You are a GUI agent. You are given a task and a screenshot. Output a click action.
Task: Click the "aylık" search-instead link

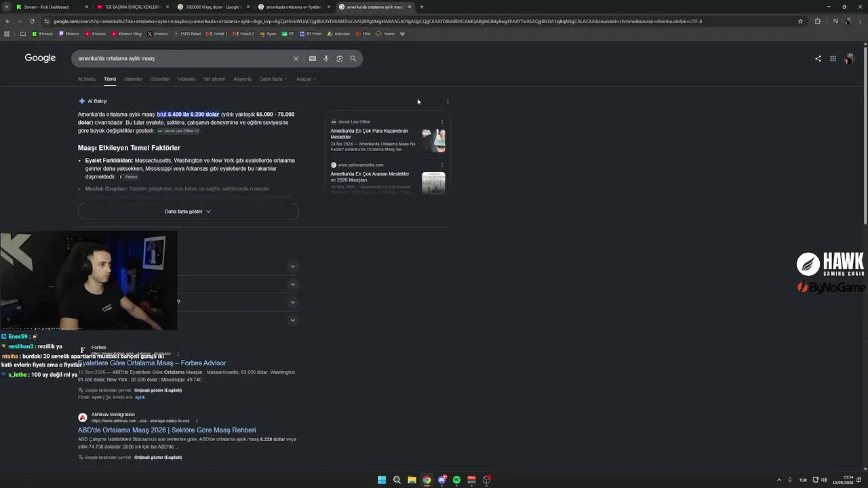click(x=140, y=397)
